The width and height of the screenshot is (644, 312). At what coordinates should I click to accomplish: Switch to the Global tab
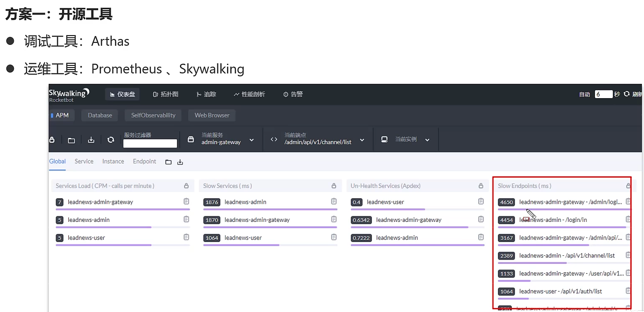(x=57, y=161)
